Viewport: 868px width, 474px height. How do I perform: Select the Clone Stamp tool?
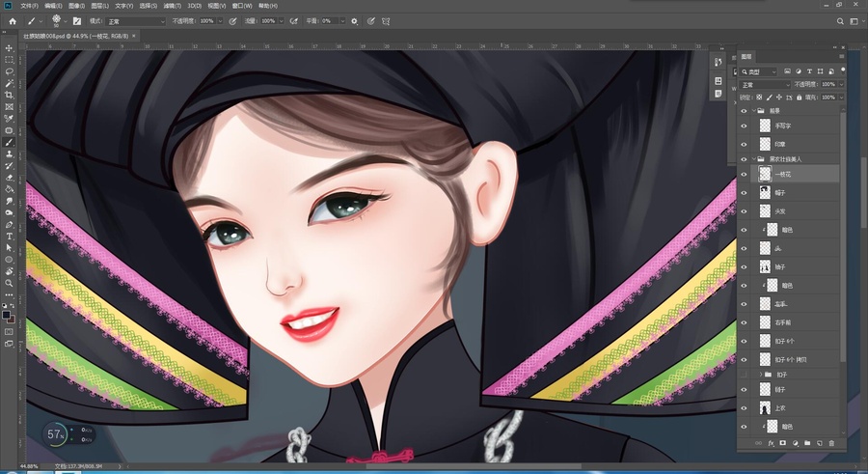[x=9, y=154]
